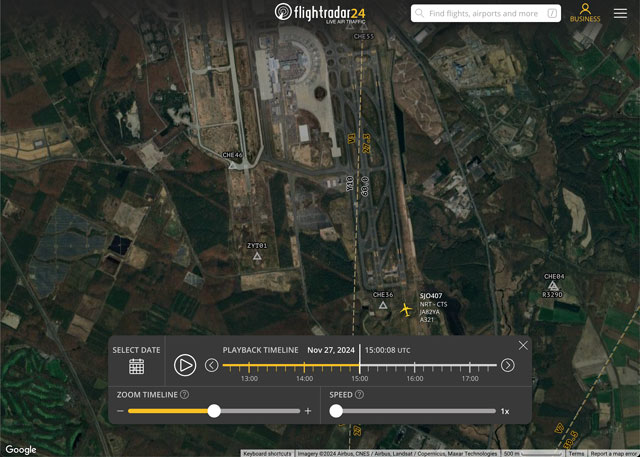Open the Business account icon

tap(585, 13)
